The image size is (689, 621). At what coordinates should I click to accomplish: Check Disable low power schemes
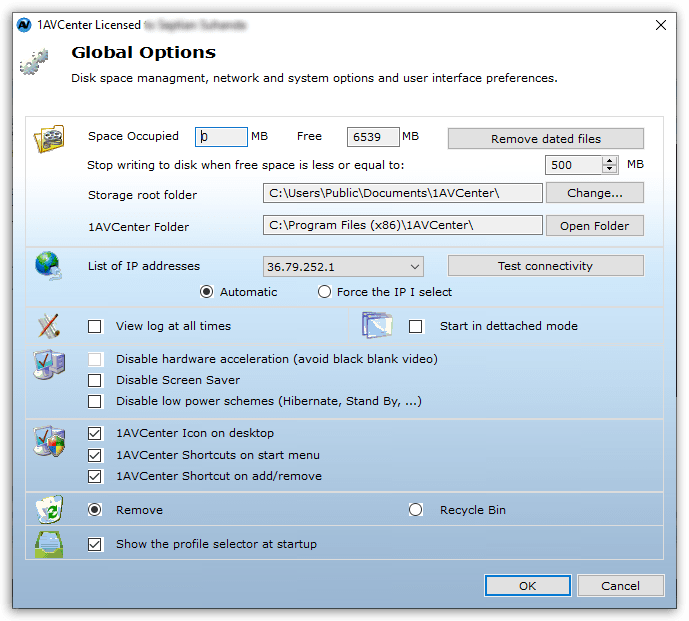(94, 402)
